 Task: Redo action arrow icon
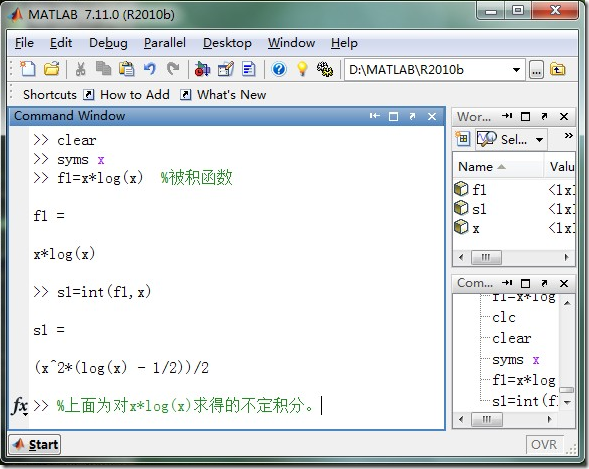[173, 69]
